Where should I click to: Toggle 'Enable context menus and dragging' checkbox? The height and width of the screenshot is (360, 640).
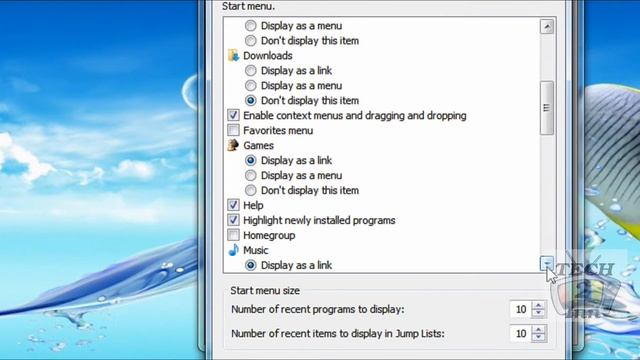point(233,116)
